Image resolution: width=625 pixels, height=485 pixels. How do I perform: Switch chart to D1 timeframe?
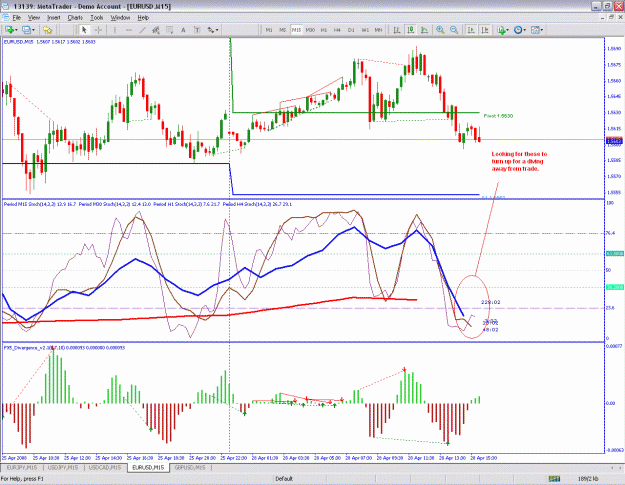pyautogui.click(x=351, y=30)
